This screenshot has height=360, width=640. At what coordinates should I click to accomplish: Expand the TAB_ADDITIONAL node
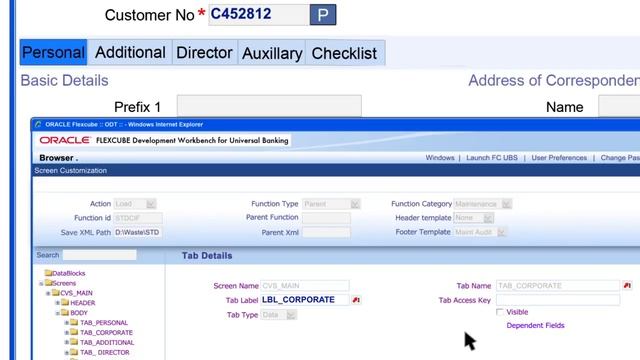pyautogui.click(x=67, y=342)
